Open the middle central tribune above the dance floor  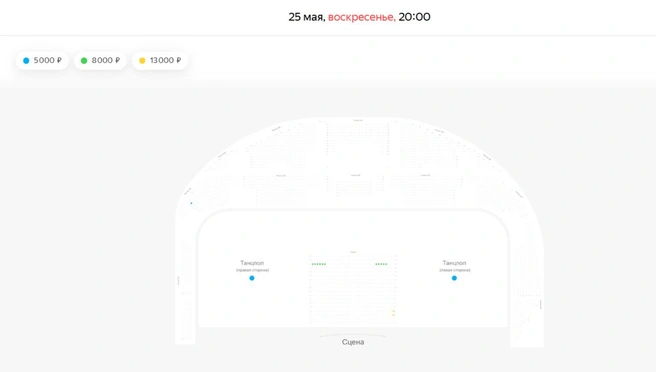coord(356,186)
